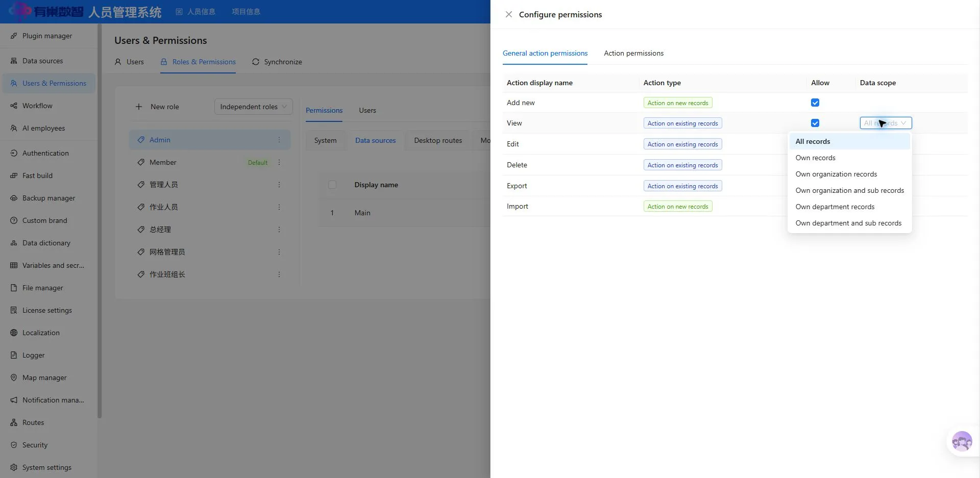Tick the Display name header checkbox
Image resolution: width=980 pixels, height=478 pixels.
pyautogui.click(x=332, y=185)
